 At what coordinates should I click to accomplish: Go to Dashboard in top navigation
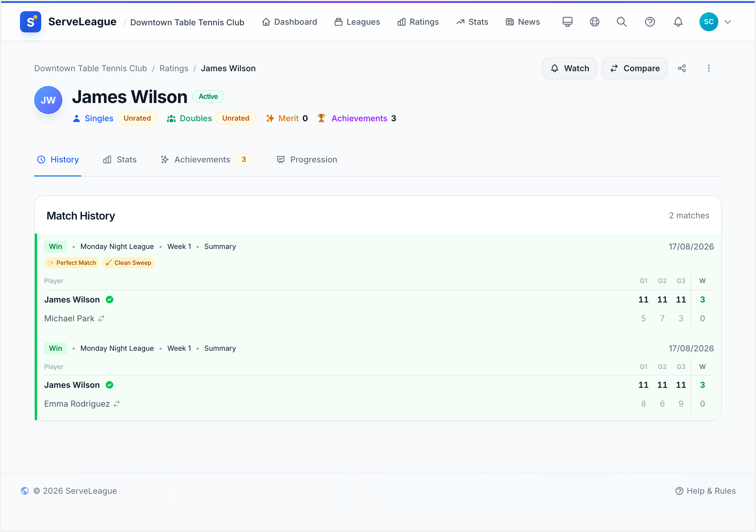pyautogui.click(x=289, y=22)
